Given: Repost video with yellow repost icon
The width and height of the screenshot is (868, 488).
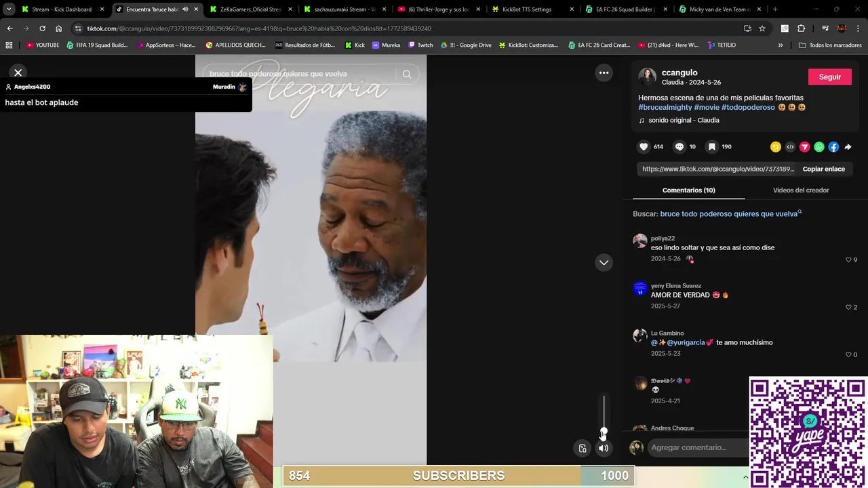Looking at the screenshot, I should tap(776, 147).
